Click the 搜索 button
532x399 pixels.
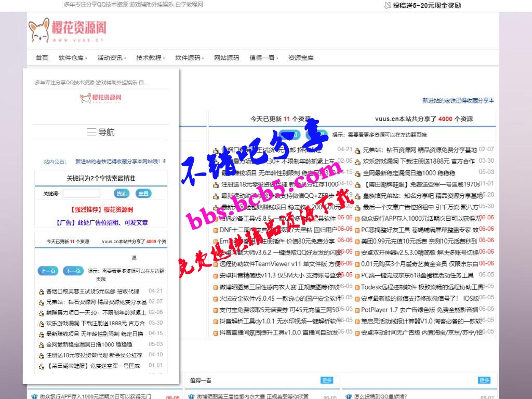click(122, 193)
